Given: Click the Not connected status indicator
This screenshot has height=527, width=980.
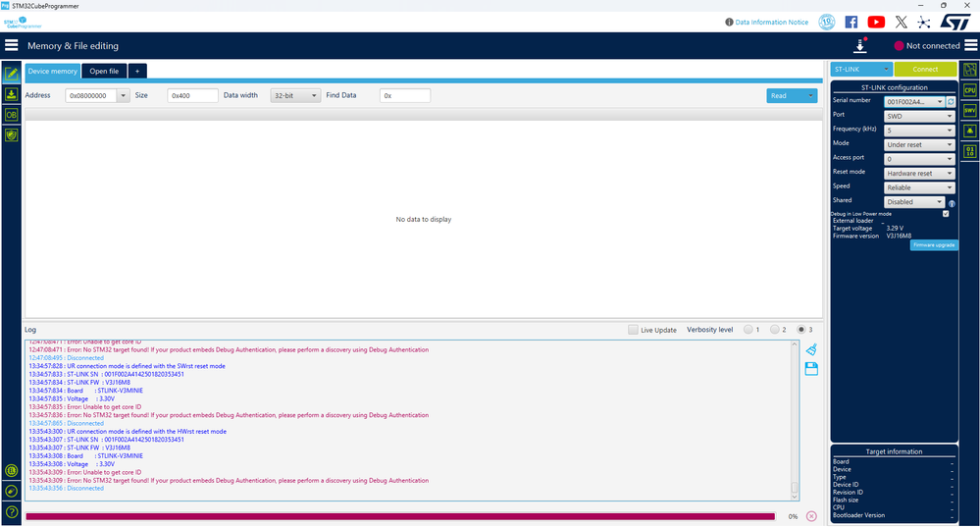Looking at the screenshot, I should coord(927,46).
